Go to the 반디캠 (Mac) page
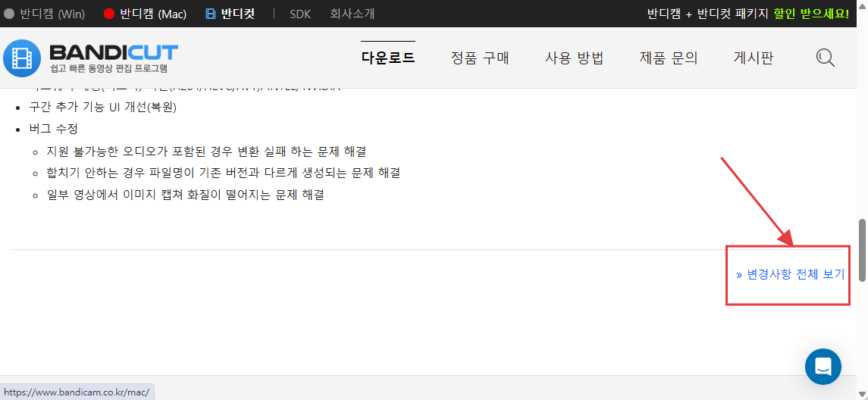This screenshot has width=868, height=400. [x=153, y=14]
